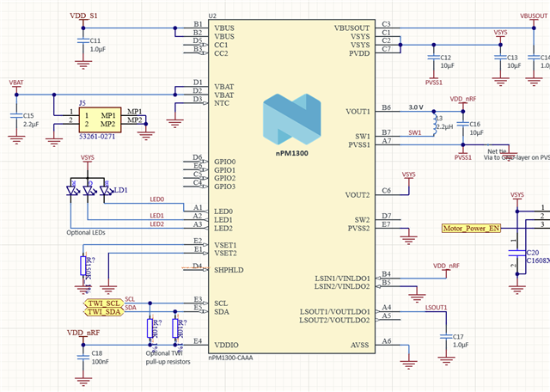Click the red SW1 net label
Screen dimensions: 550x392
[x=415, y=132]
